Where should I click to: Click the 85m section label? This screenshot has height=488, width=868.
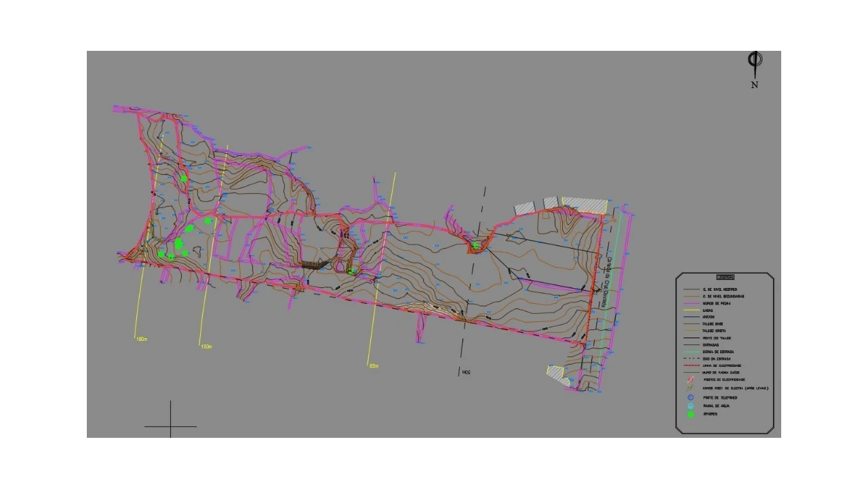[374, 366]
